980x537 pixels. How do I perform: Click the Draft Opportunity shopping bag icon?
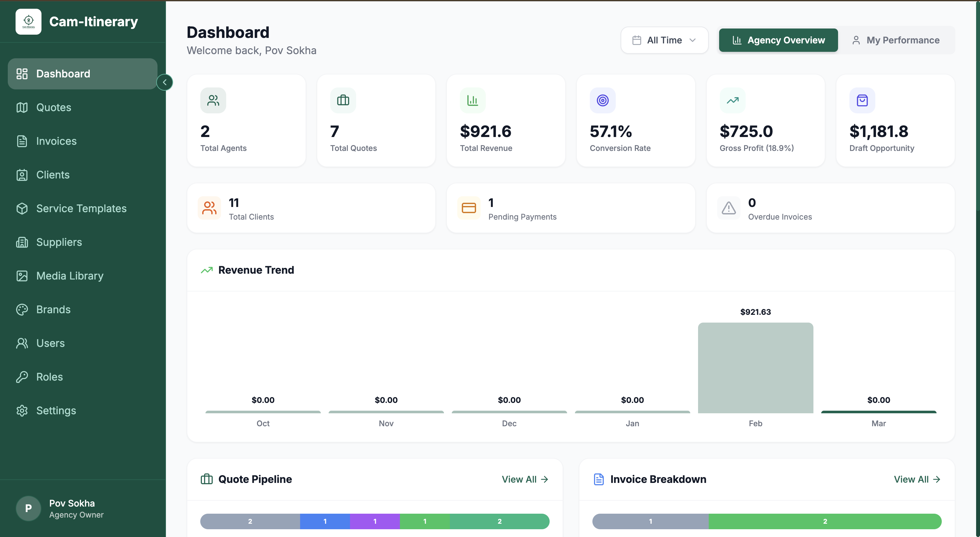pos(862,100)
